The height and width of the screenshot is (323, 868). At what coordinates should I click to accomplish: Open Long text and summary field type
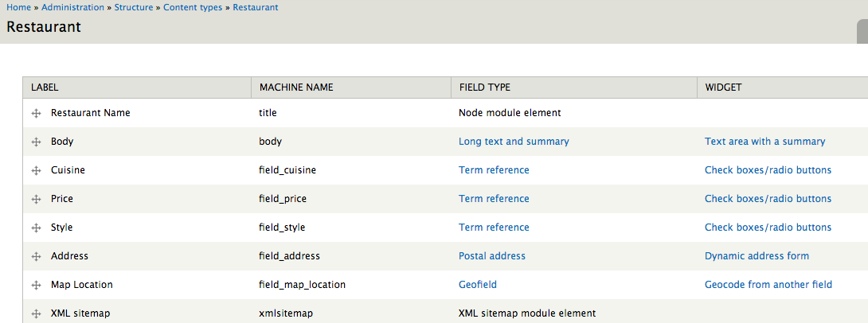tap(514, 142)
